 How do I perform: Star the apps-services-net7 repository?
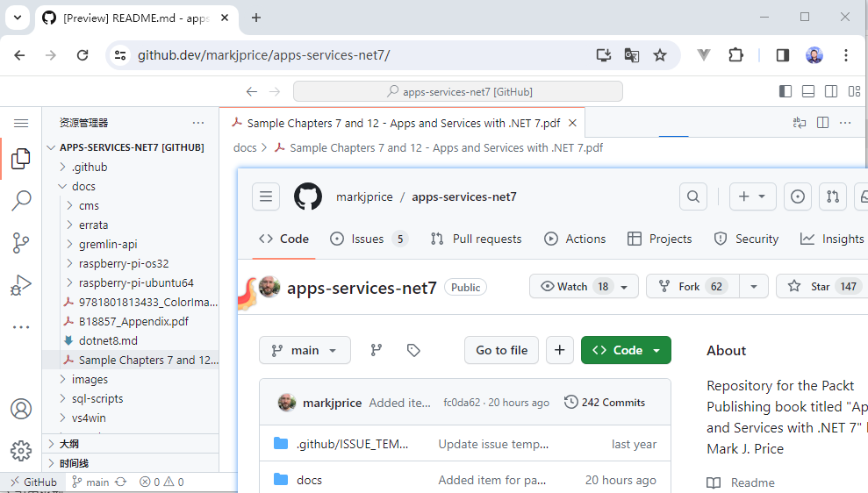[821, 287]
